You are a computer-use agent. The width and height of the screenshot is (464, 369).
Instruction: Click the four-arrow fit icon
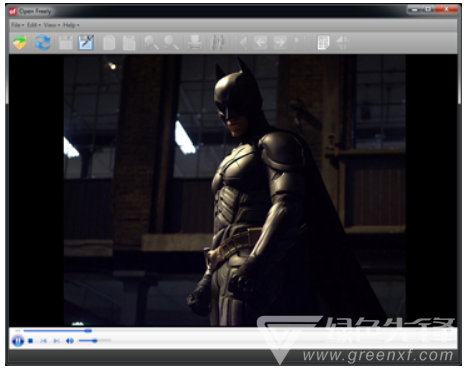click(x=343, y=43)
